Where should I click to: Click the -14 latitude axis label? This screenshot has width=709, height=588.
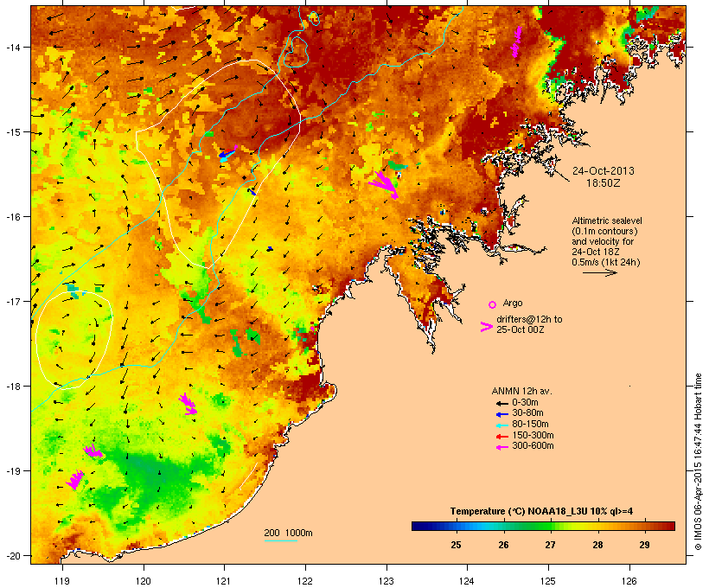pyautogui.click(x=12, y=47)
